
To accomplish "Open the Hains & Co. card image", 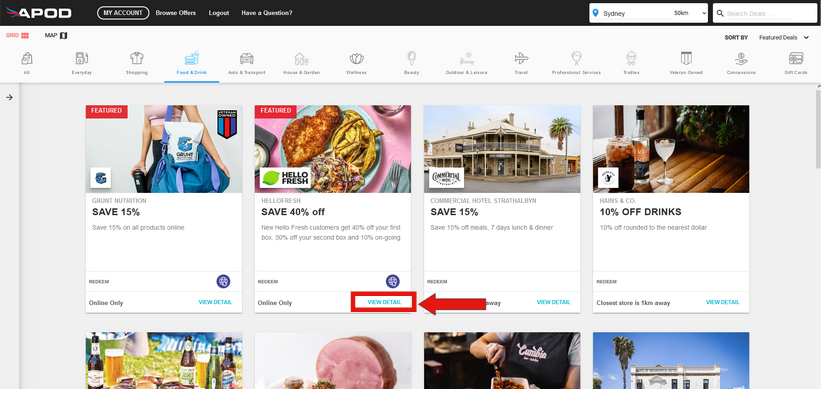I will (x=671, y=149).
